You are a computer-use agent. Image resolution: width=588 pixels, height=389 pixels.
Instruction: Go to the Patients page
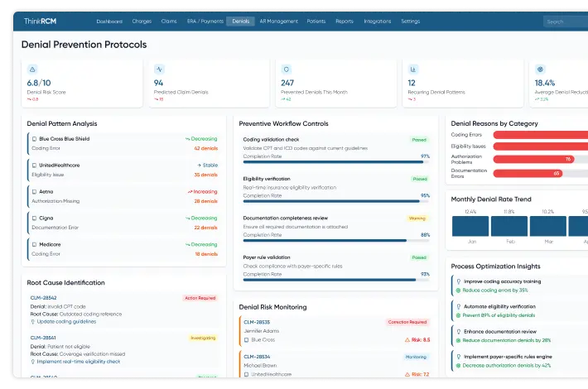click(316, 22)
